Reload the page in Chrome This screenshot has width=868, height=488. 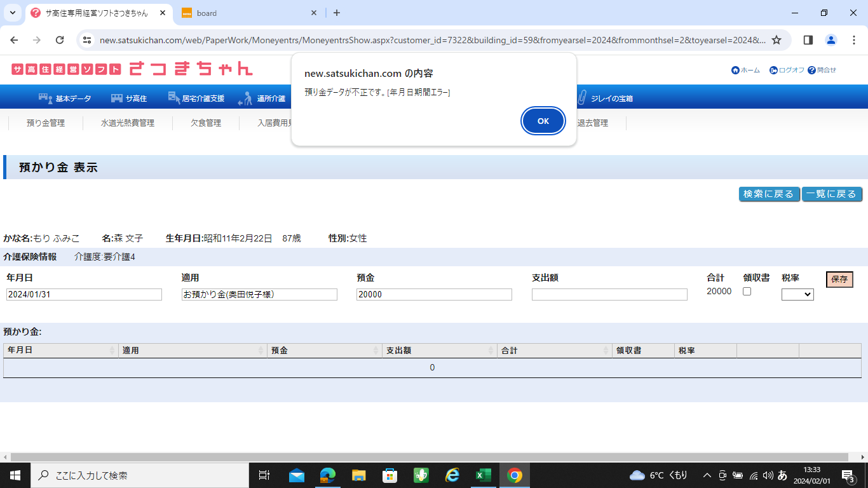point(60,40)
